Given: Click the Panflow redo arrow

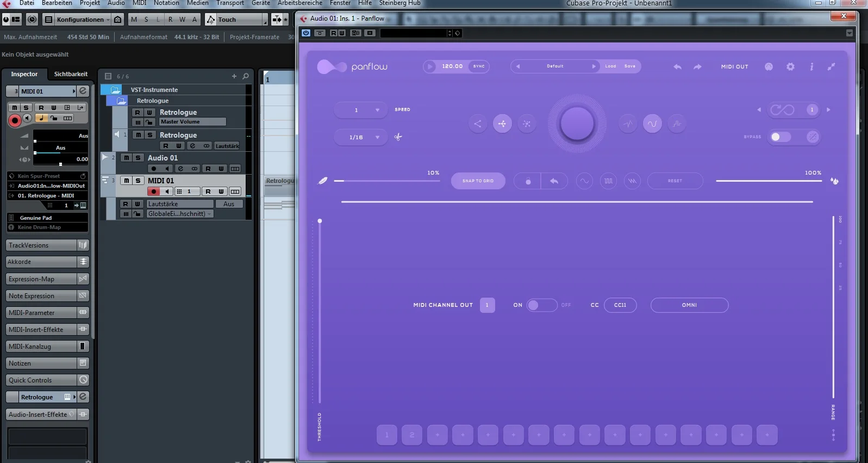Looking at the screenshot, I should click(697, 66).
